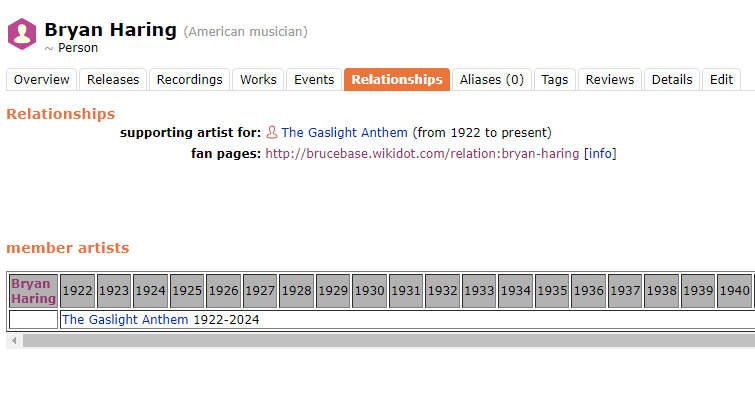This screenshot has height=398, width=755.
Task: Open the Works tab
Action: pyautogui.click(x=258, y=79)
